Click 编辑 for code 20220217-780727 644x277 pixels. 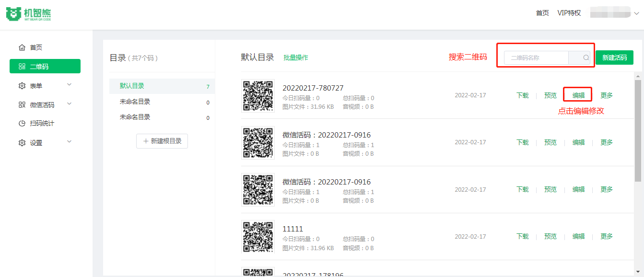coord(579,95)
